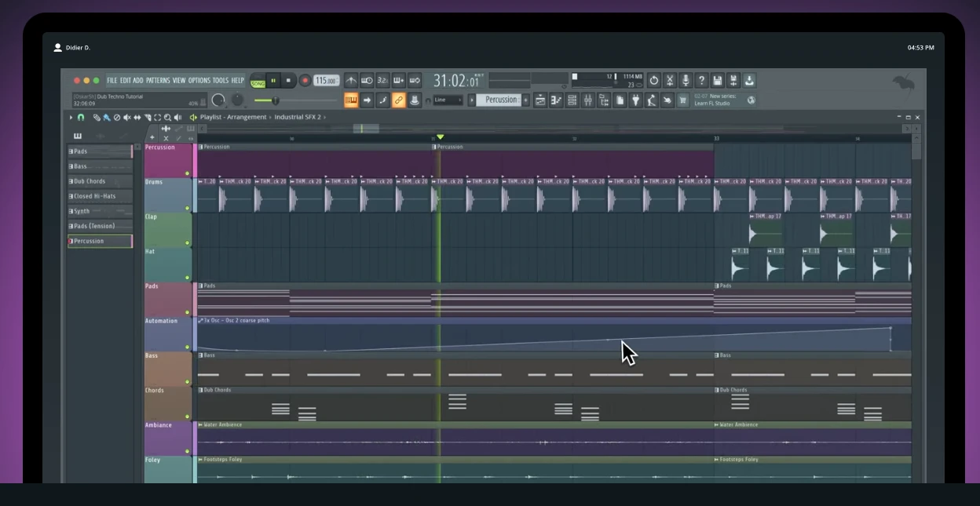Open the TOOLS menu
Screen dimensions: 980x506
click(221, 80)
